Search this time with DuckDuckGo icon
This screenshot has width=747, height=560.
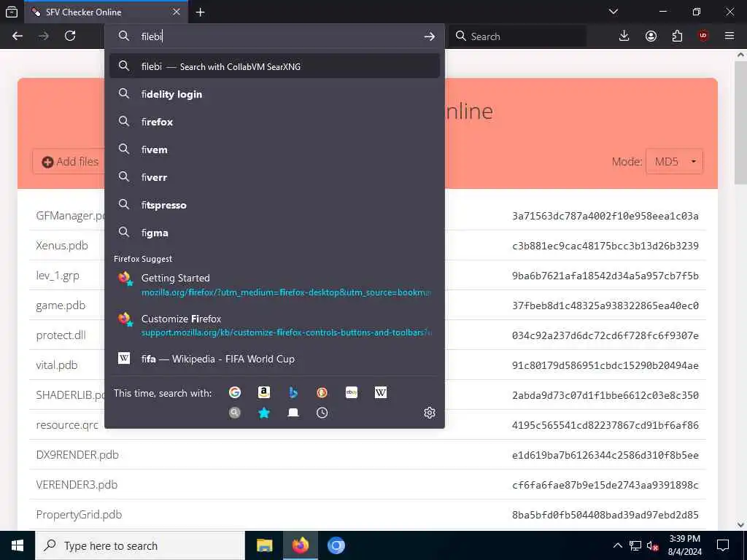click(x=322, y=392)
